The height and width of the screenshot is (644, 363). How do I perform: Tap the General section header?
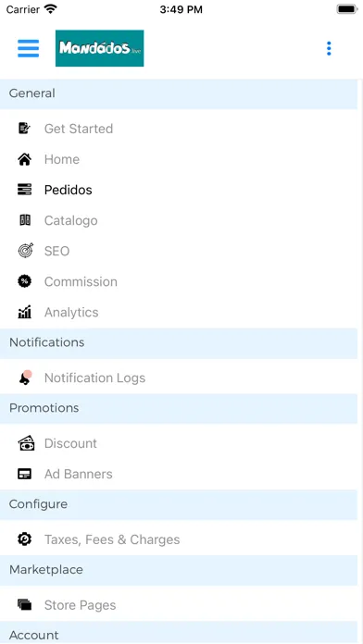[x=179, y=93]
